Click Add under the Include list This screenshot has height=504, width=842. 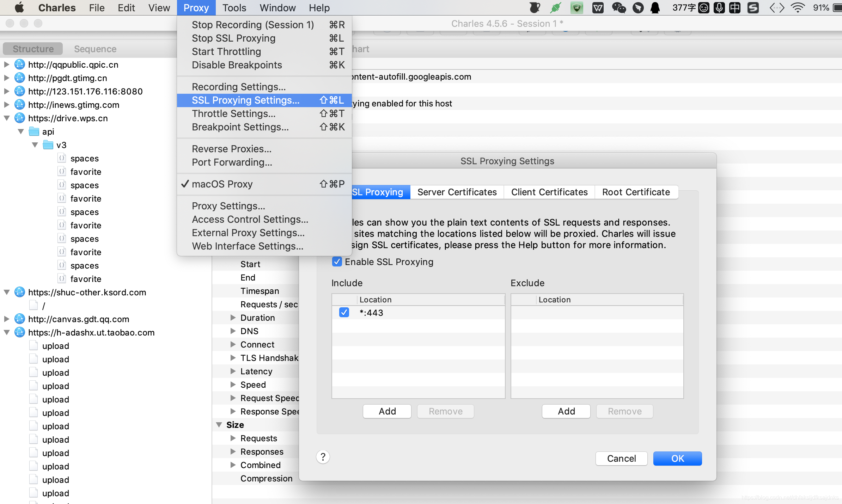tap(387, 411)
